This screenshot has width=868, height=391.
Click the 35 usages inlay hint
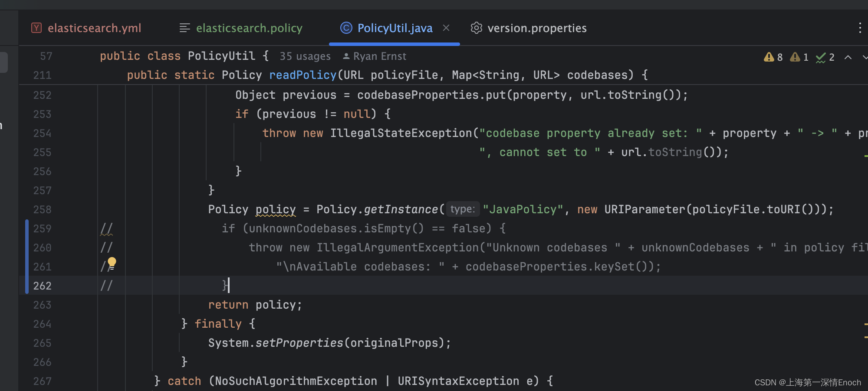click(x=305, y=56)
